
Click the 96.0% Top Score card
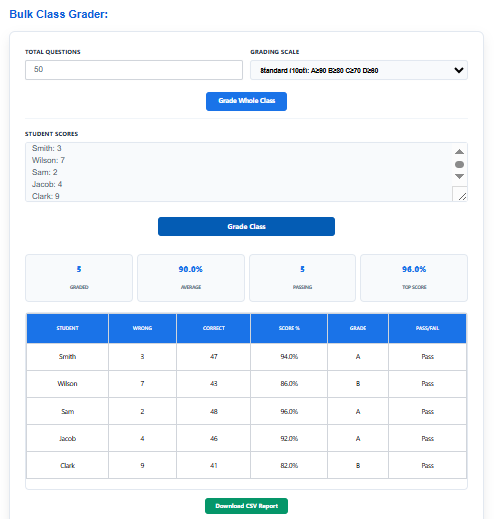click(x=414, y=278)
